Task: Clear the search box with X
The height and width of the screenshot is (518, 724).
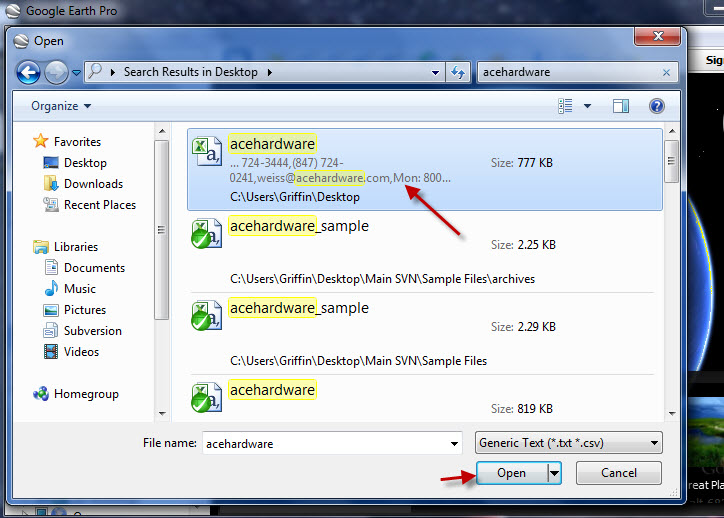Action: pos(666,72)
